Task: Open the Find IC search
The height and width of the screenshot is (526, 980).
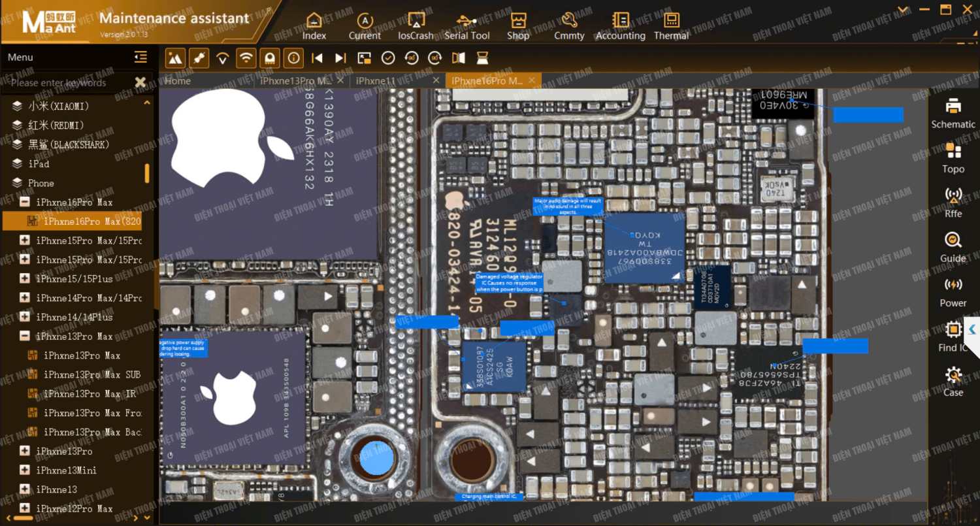Action: coord(953,337)
